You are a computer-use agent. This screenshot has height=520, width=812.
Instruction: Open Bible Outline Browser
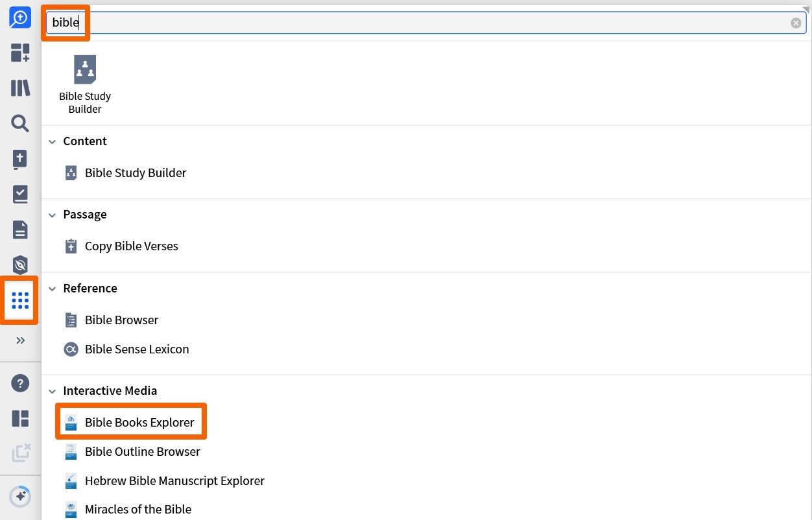click(x=132, y=452)
